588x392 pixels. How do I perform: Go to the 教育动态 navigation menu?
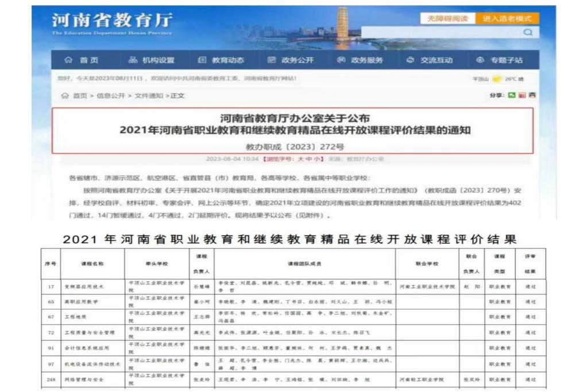[221, 60]
